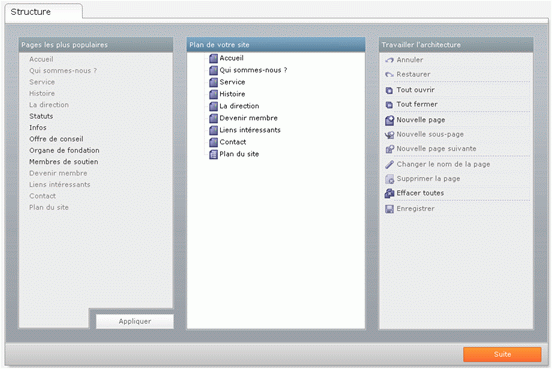Select Plan du site label in site plan tree
This screenshot has width=552, height=369.
coord(239,154)
